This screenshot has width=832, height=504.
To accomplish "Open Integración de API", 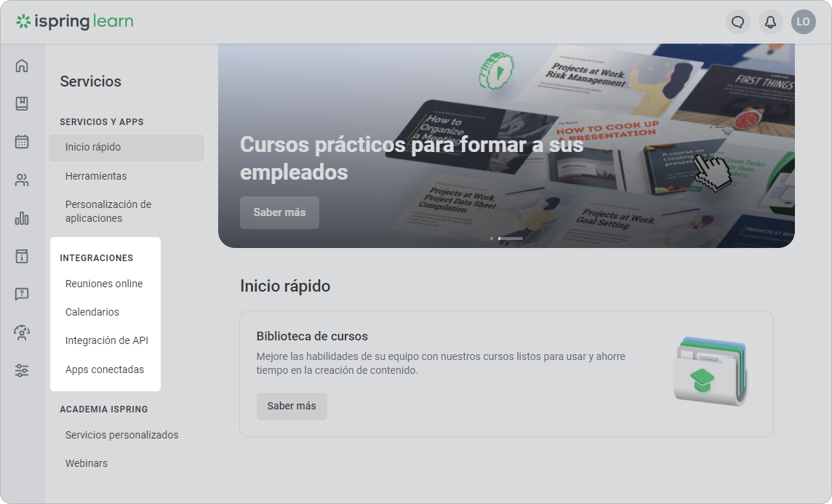I will [107, 340].
